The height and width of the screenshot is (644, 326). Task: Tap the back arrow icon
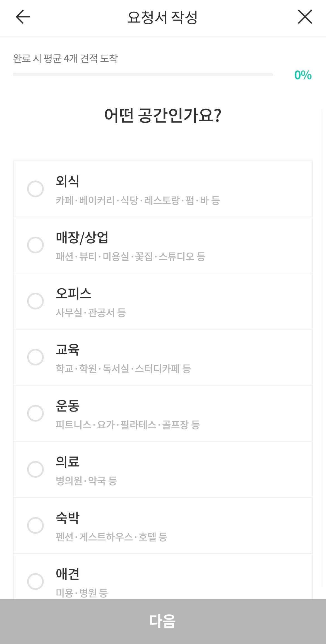[x=23, y=17]
